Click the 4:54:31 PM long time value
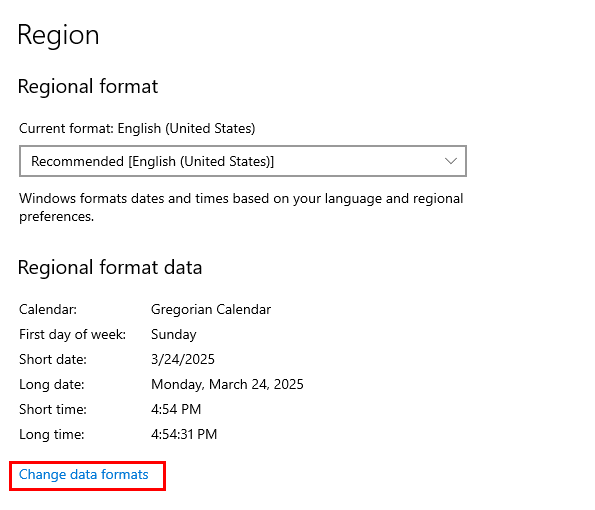This screenshot has height=510, width=595. pos(184,434)
